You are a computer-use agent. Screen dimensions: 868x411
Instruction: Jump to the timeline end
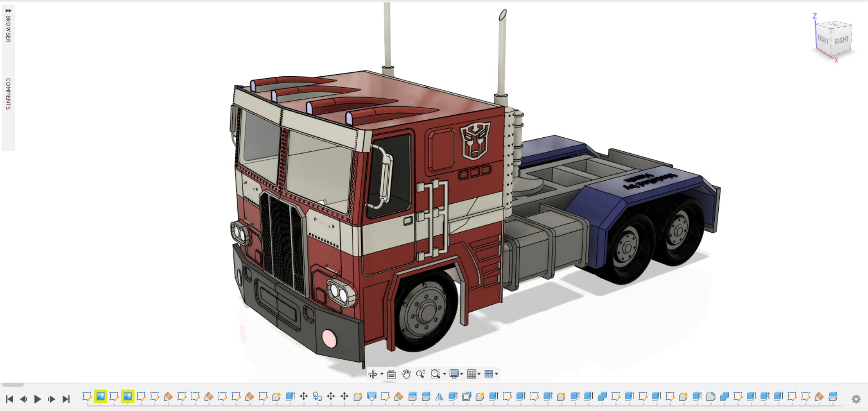(66, 399)
